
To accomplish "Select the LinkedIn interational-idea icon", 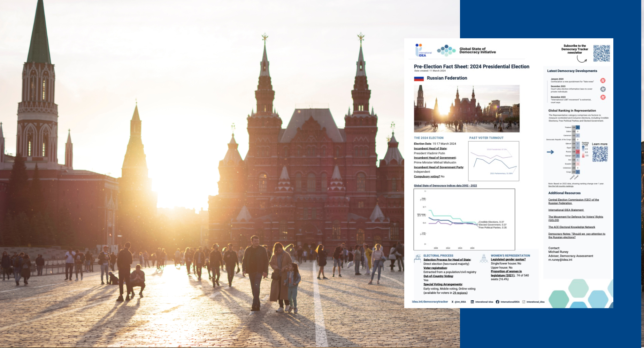I will point(472,302).
